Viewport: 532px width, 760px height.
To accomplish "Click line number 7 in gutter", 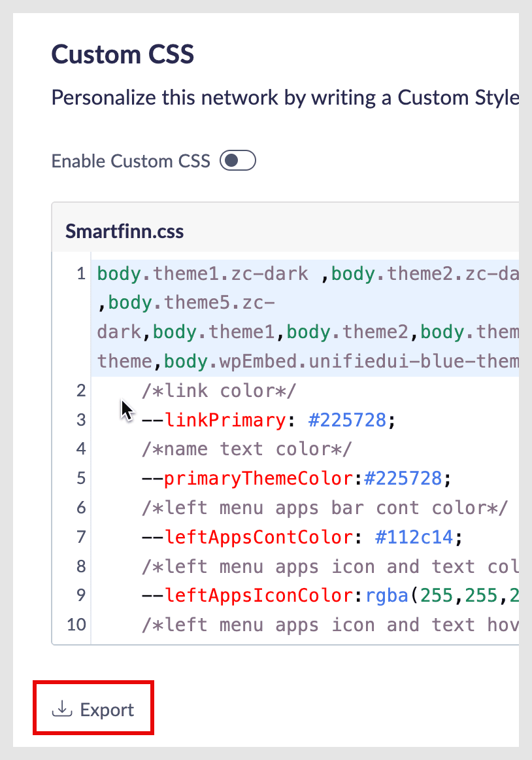I will point(81,536).
